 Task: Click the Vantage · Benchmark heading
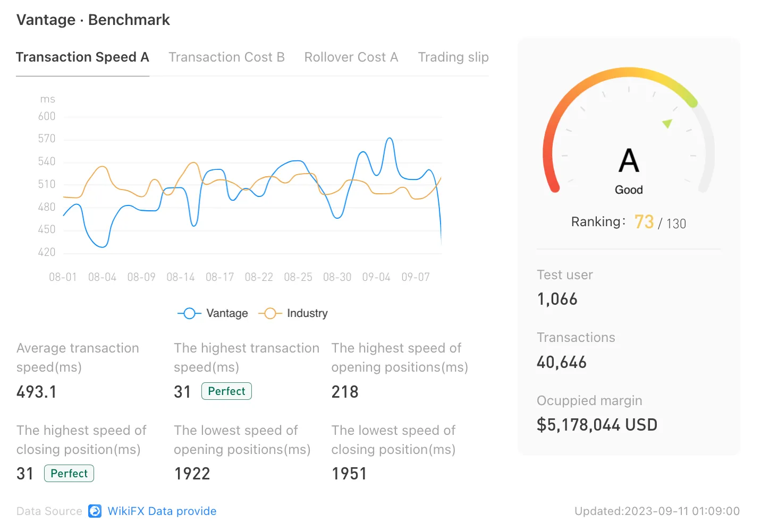[x=93, y=20]
